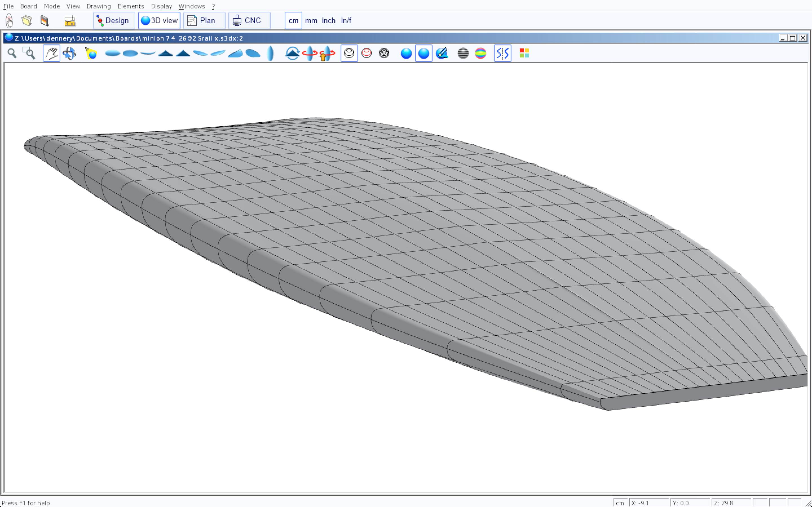812x507 pixels.
Task: Open the Elements menu
Action: coord(131,6)
